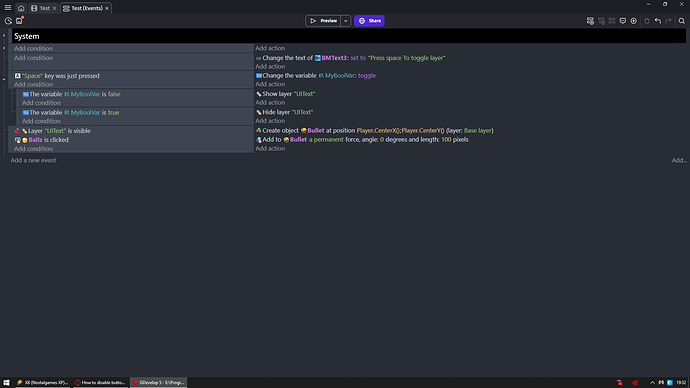Go to the Home tab

point(21,8)
